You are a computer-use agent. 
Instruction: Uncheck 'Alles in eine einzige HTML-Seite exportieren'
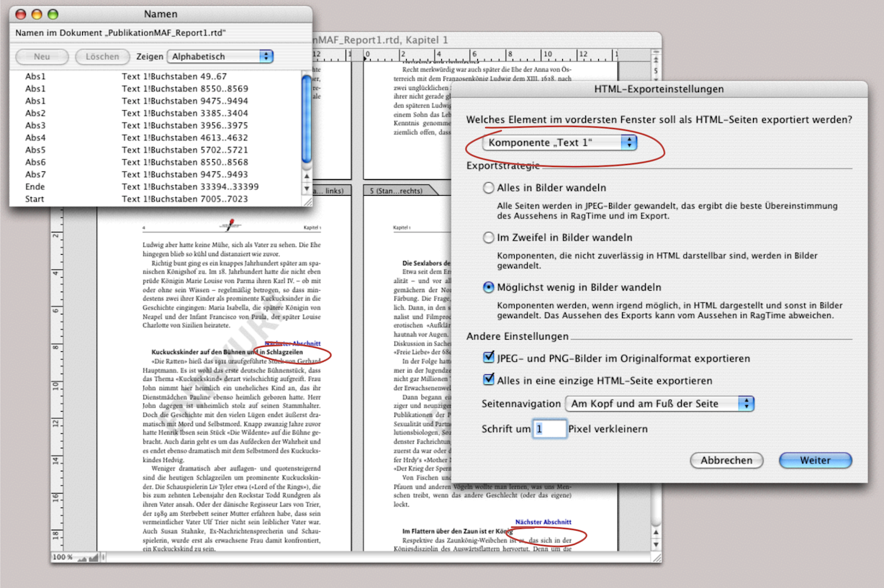click(x=489, y=381)
